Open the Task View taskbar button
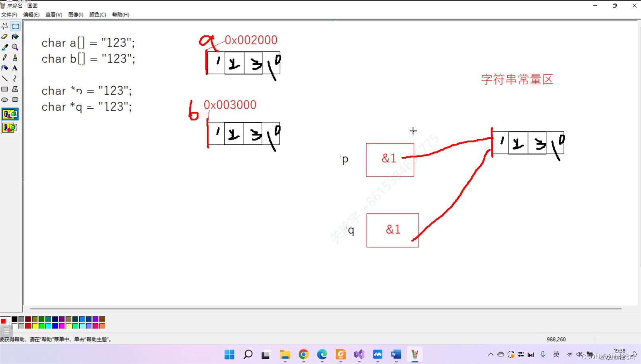641x364 pixels. click(x=266, y=354)
